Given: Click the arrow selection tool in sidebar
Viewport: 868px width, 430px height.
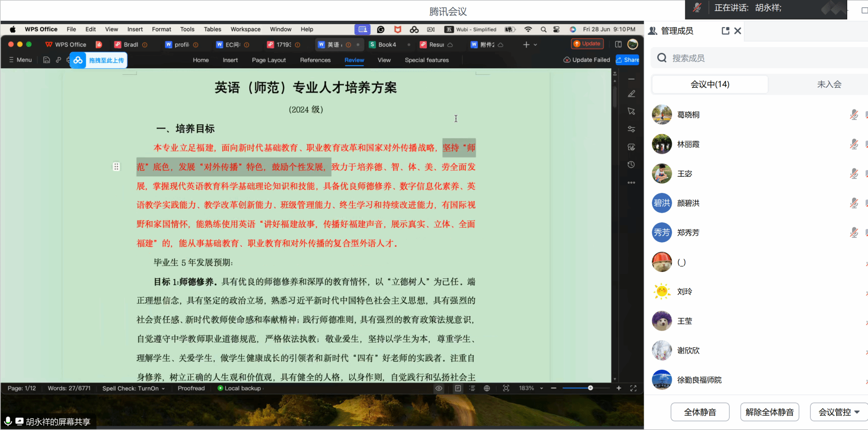Looking at the screenshot, I should 632,111.
